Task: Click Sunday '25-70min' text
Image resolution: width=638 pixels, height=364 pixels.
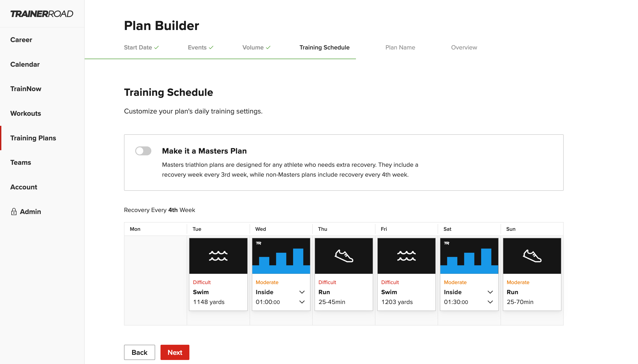Action: pos(520,302)
